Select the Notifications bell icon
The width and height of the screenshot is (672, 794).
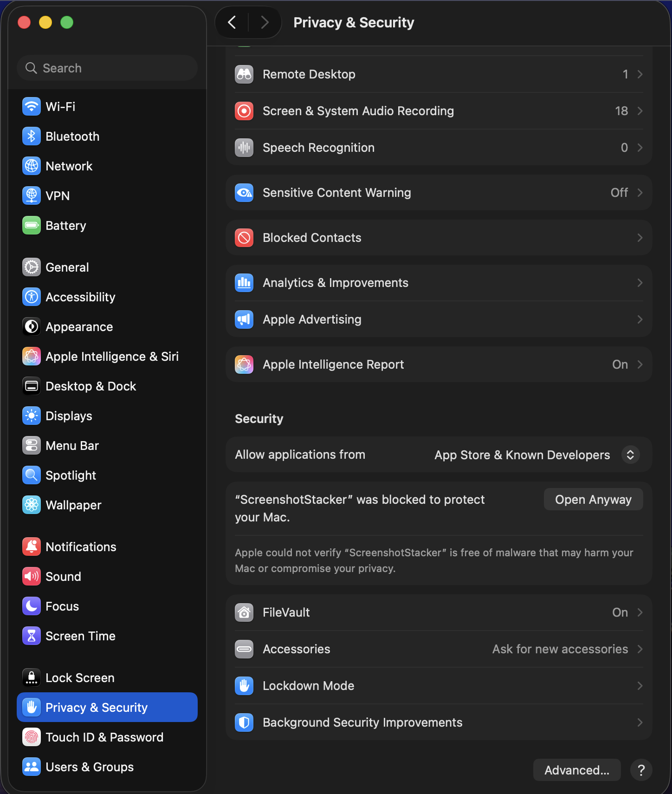click(32, 547)
